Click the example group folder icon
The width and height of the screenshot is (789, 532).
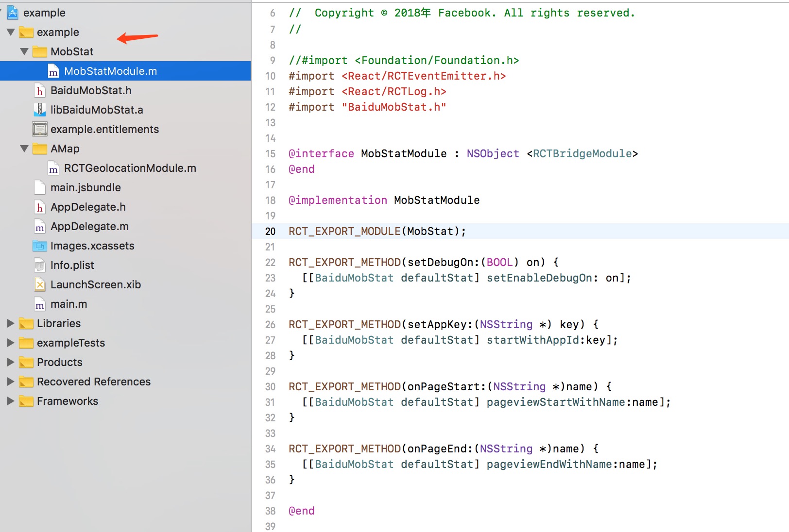point(26,33)
